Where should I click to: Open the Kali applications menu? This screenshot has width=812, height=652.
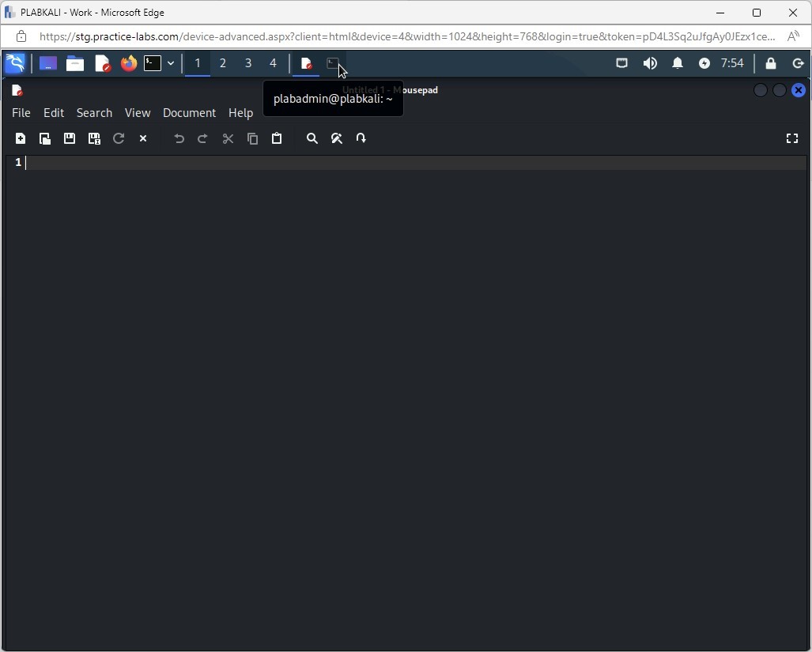[x=15, y=63]
